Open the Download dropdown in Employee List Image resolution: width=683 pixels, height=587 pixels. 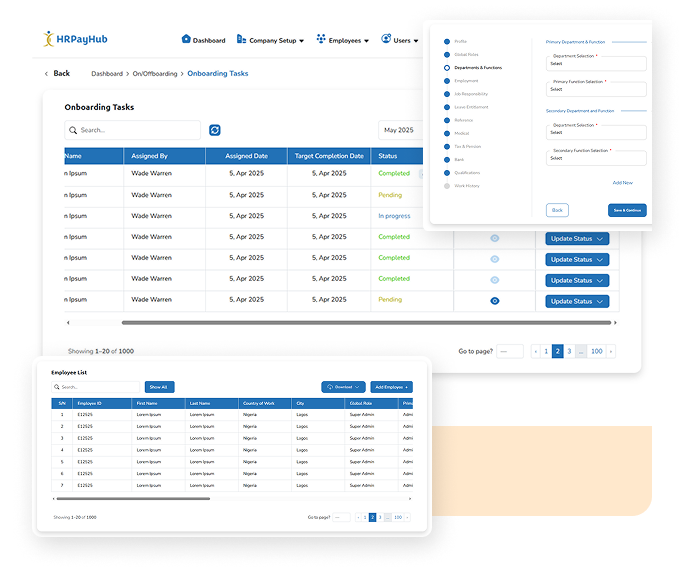click(x=343, y=387)
